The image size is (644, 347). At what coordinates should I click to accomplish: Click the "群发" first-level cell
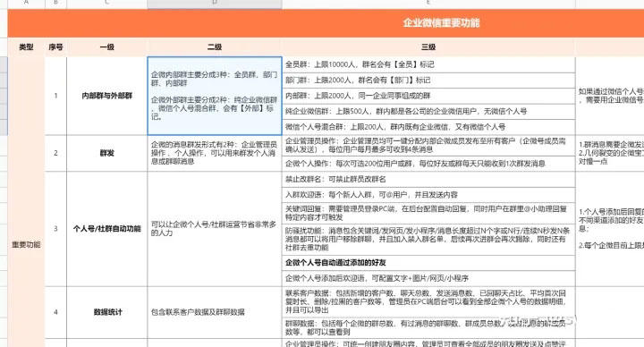(106, 153)
